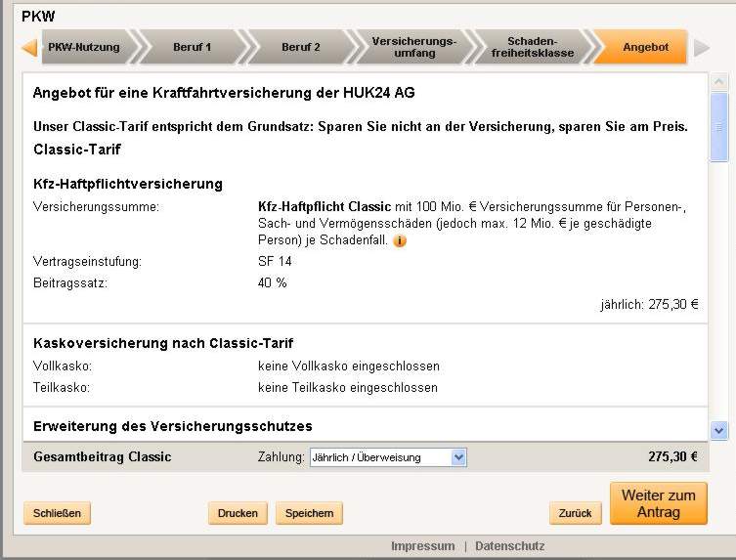
Task: Go to the Beruf 1 step
Action: (x=192, y=47)
